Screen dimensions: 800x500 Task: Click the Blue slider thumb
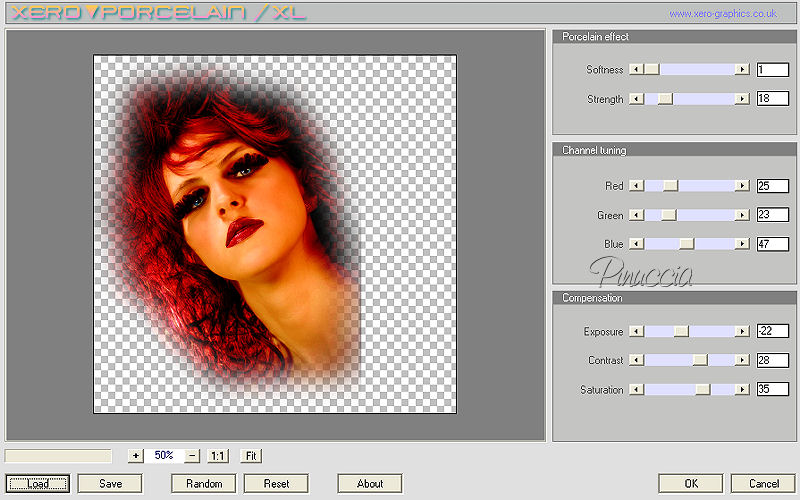(x=687, y=244)
